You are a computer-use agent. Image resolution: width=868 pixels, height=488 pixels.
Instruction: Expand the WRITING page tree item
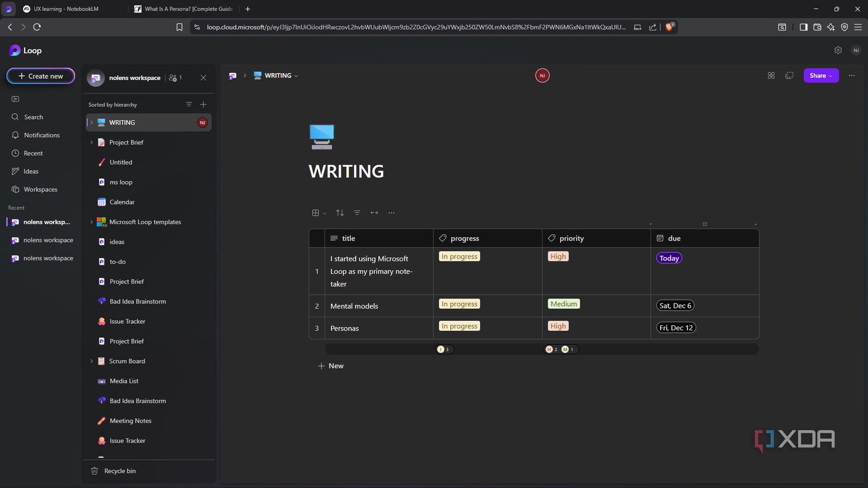tap(92, 122)
